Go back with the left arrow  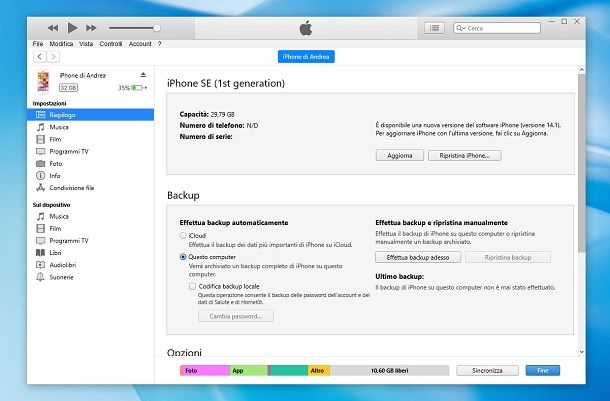(40, 57)
